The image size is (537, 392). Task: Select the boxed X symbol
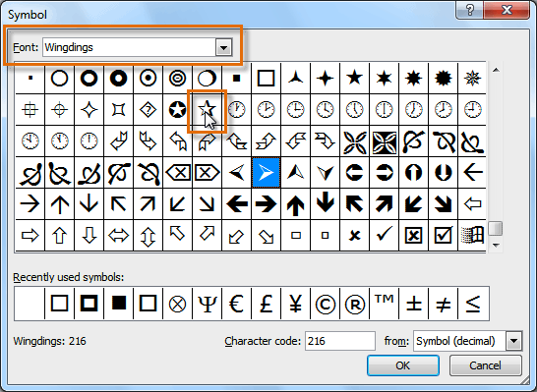point(413,235)
